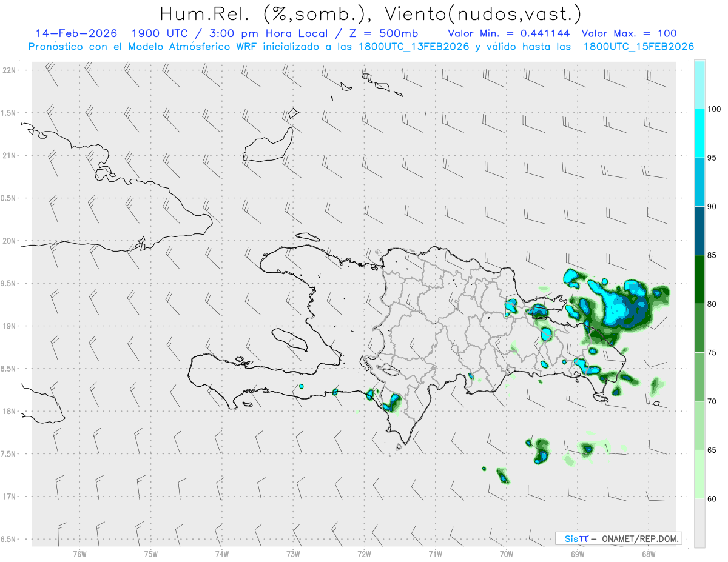Viewport: 728px width, 562px height.
Task: Click the colorbar value label "70"
Action: (x=712, y=401)
